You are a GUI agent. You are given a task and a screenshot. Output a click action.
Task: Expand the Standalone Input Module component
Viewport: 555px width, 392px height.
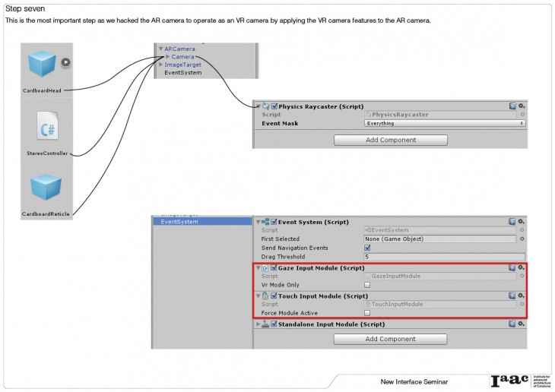pos(258,324)
